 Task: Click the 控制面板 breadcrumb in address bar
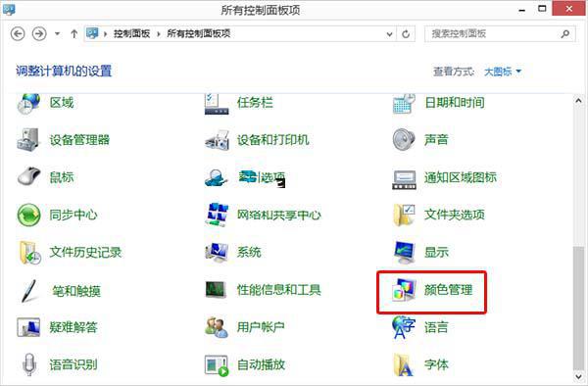pyautogui.click(x=131, y=33)
